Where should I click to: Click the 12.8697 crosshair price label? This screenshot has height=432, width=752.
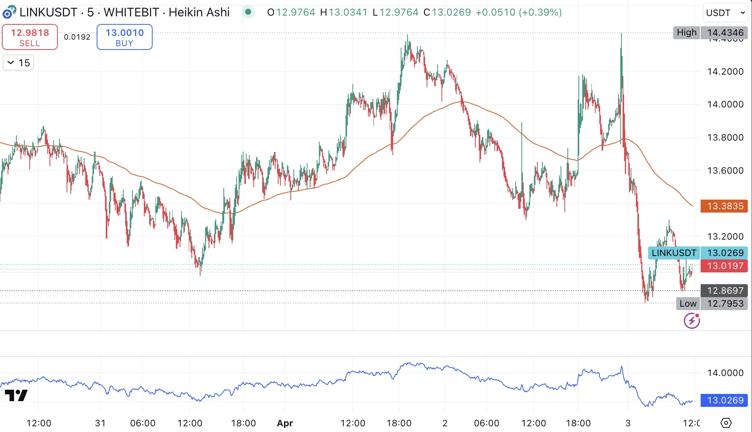tap(725, 291)
